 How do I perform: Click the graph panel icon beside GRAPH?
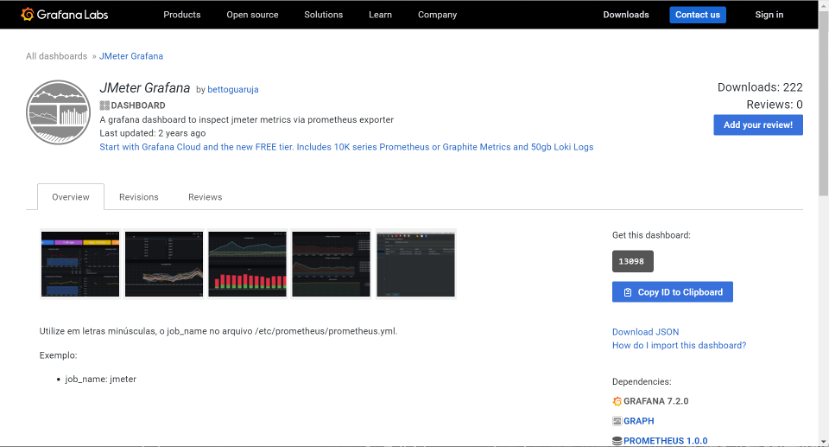(617, 421)
